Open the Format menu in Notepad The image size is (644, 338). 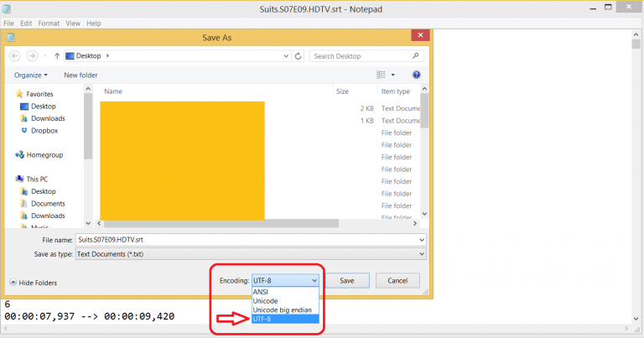[49, 23]
